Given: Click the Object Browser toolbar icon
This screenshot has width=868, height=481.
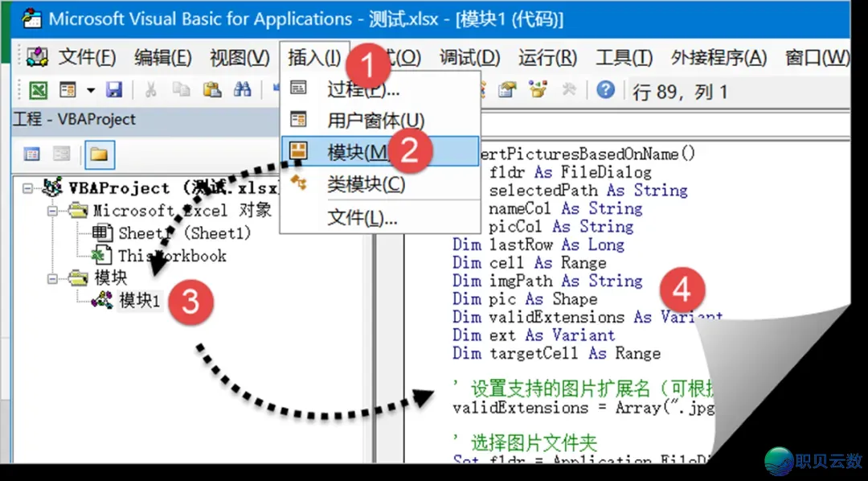Looking at the screenshot, I should point(538,90).
